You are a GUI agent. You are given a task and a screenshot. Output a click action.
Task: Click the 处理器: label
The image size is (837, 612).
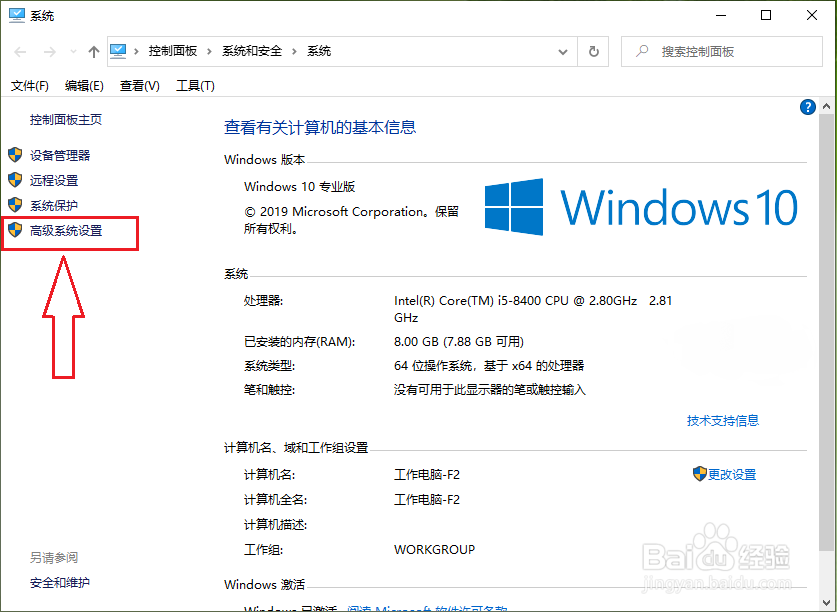pos(263,301)
